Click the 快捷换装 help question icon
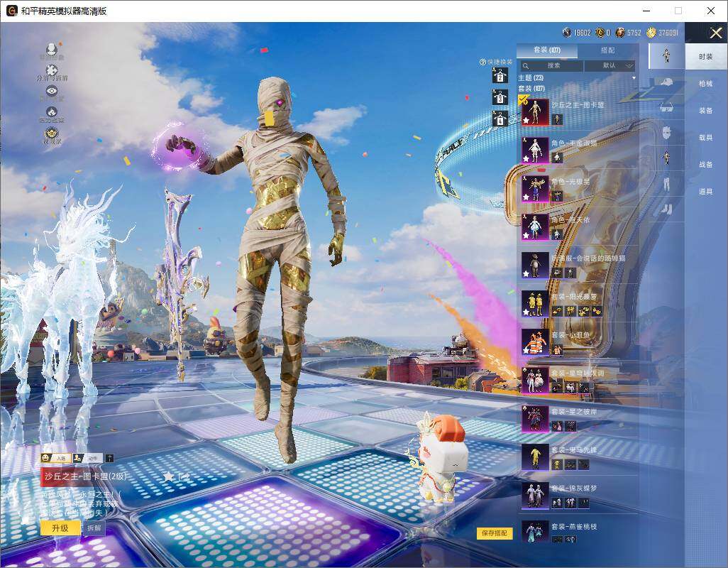 (482, 62)
